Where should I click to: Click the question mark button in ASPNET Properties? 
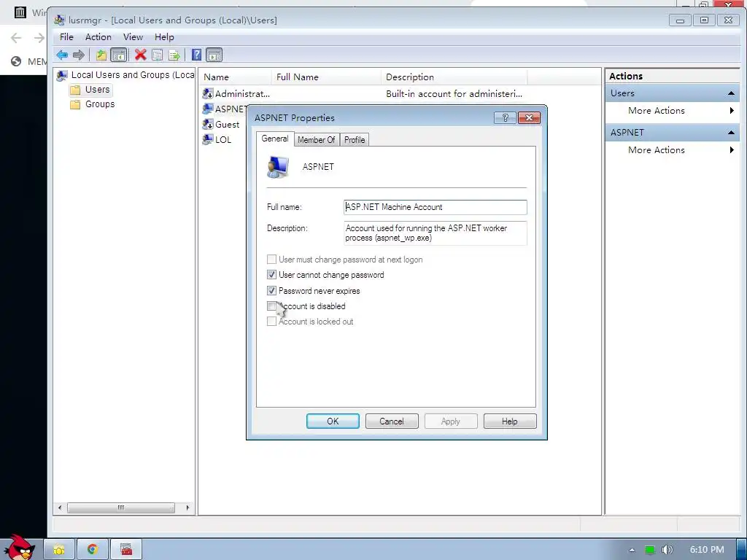click(x=505, y=117)
